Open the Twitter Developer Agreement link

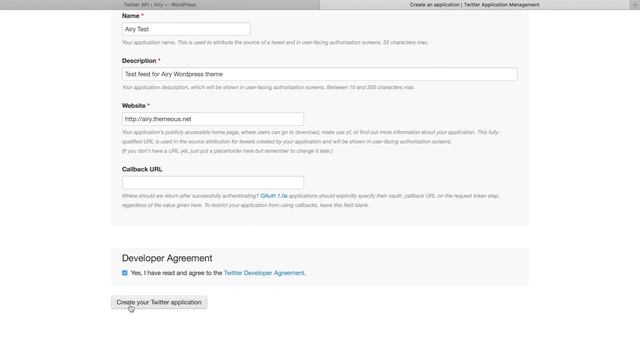(264, 273)
